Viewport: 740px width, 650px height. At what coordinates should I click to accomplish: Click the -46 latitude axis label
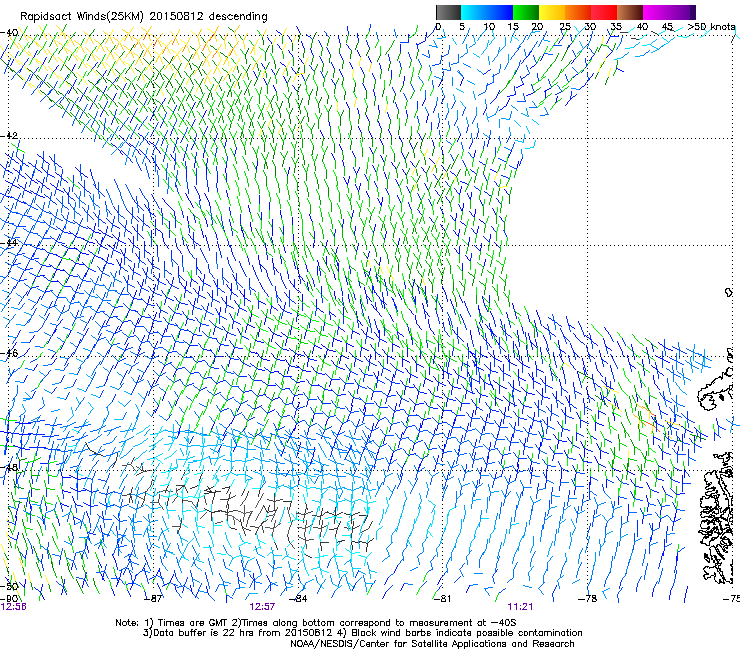coord(9,353)
